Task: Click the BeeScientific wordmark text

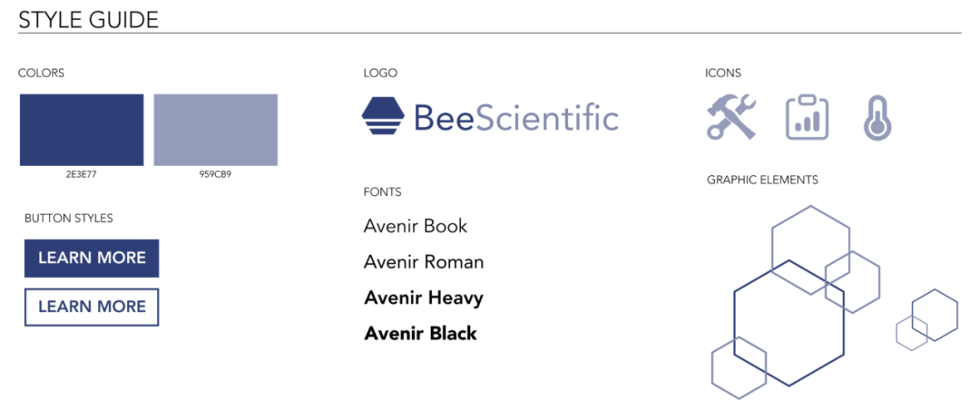Action: click(515, 119)
